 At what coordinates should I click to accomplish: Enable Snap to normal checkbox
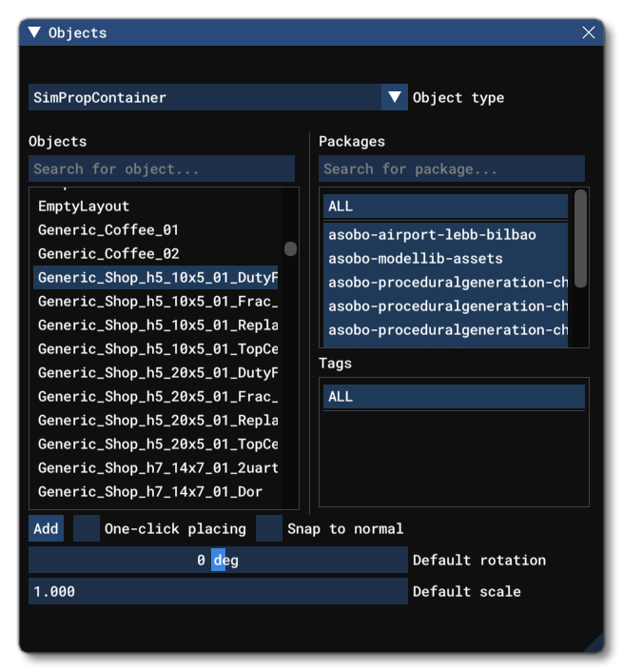pyautogui.click(x=269, y=528)
